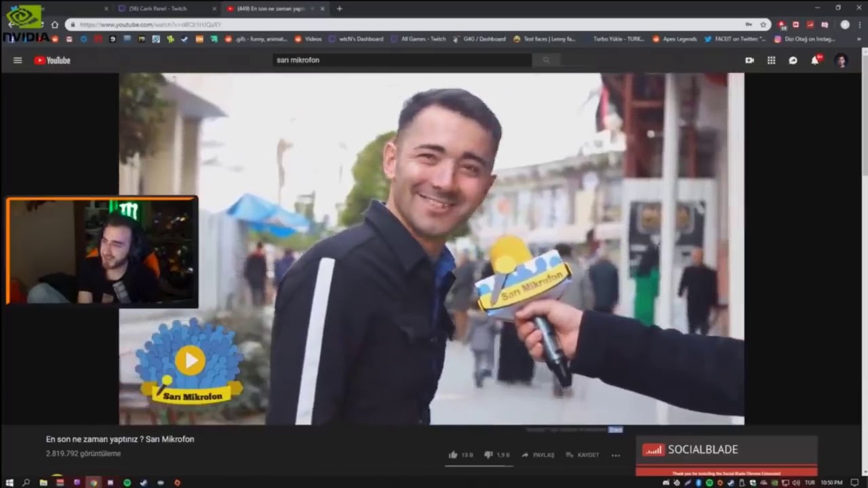Open the Text faces Lenny bookmark

[545, 39]
